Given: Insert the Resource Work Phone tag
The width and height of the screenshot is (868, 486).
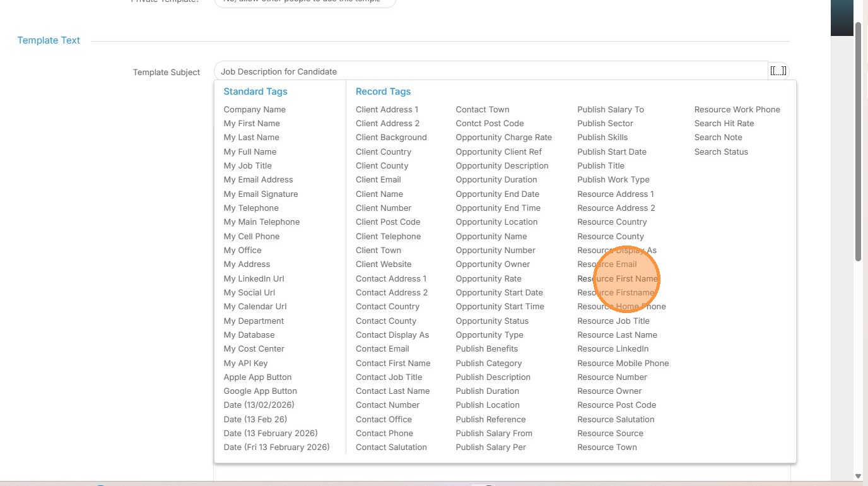Looking at the screenshot, I should [x=737, y=109].
